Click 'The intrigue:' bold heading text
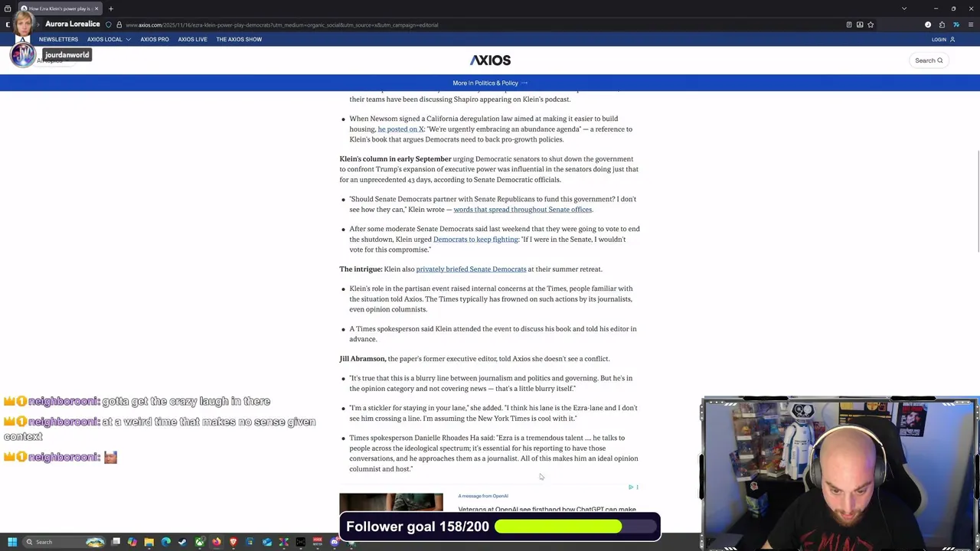 pos(361,269)
